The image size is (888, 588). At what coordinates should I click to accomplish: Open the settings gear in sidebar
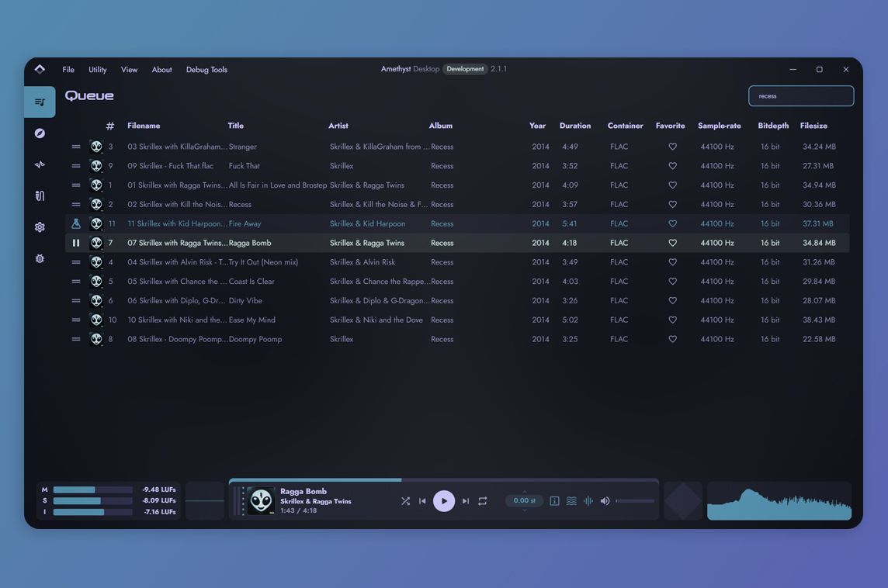coord(40,227)
